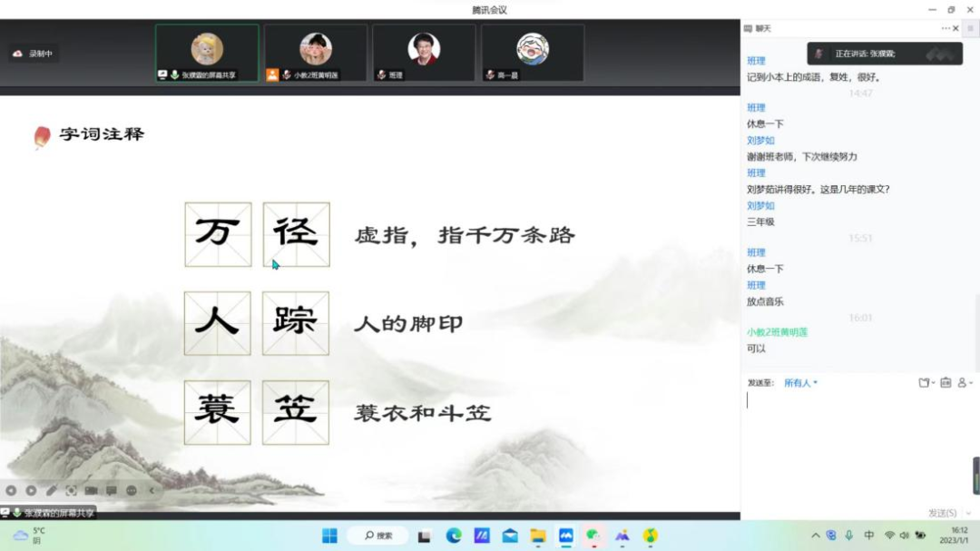Open the 所有人 recipient dropdown
980x551 pixels.
[800, 383]
